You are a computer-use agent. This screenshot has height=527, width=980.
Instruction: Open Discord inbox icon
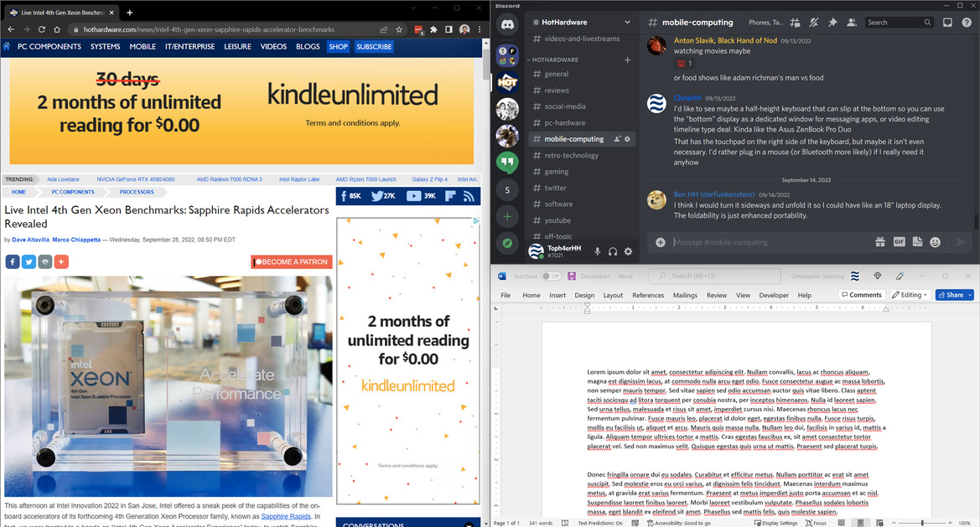pos(947,23)
